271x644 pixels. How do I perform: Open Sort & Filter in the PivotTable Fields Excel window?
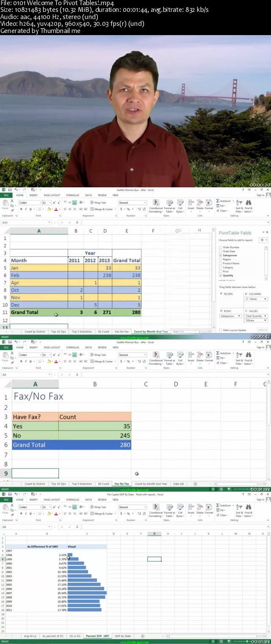239,206
